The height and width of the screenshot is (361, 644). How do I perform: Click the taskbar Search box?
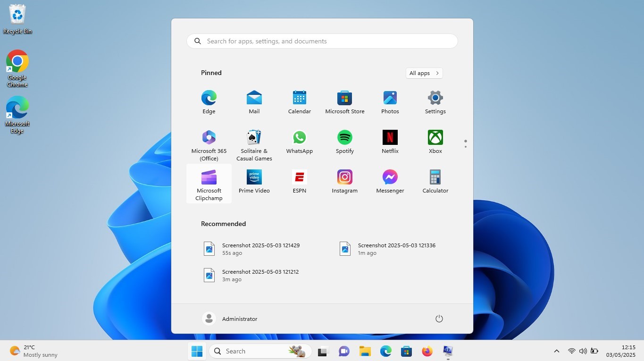coord(260,351)
